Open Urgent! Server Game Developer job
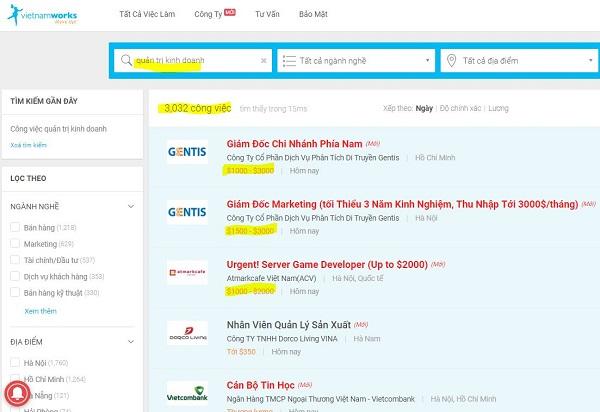 pos(327,265)
